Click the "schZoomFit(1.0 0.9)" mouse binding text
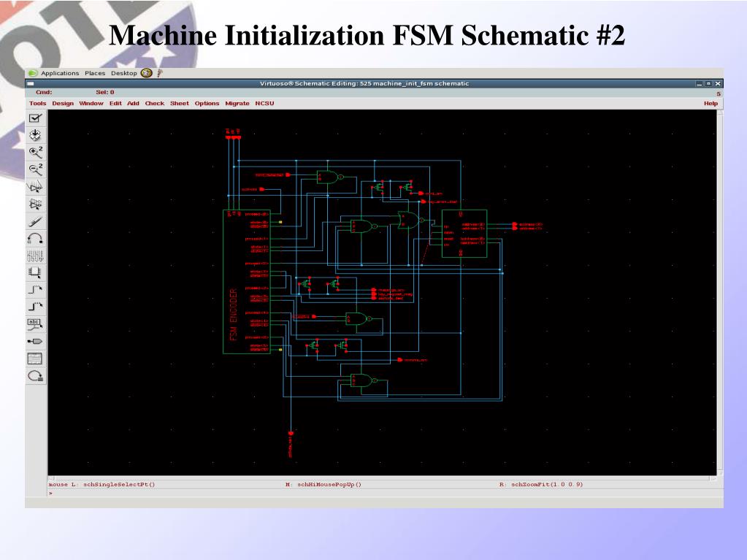This screenshot has width=747, height=560. click(547, 485)
